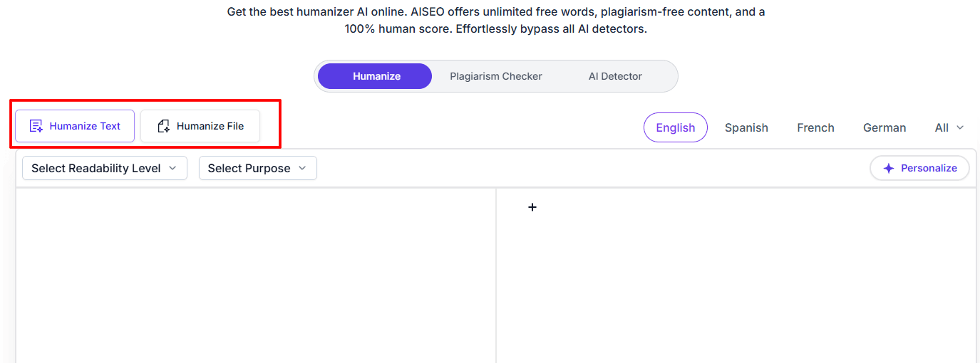Click the Humanize File page icon

[x=164, y=126]
